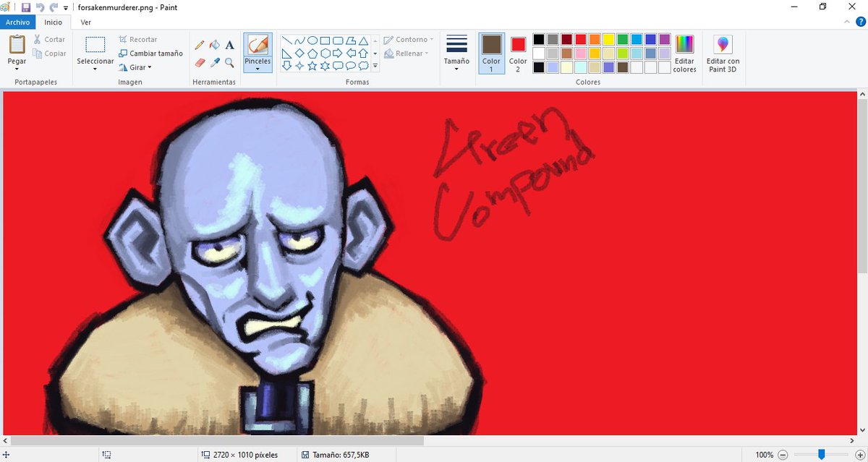Pick the green color swatch
The height and width of the screenshot is (462, 868).
point(622,39)
